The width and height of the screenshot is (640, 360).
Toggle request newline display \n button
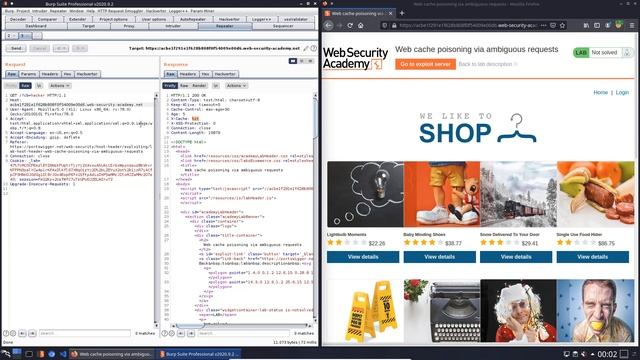[39, 86]
